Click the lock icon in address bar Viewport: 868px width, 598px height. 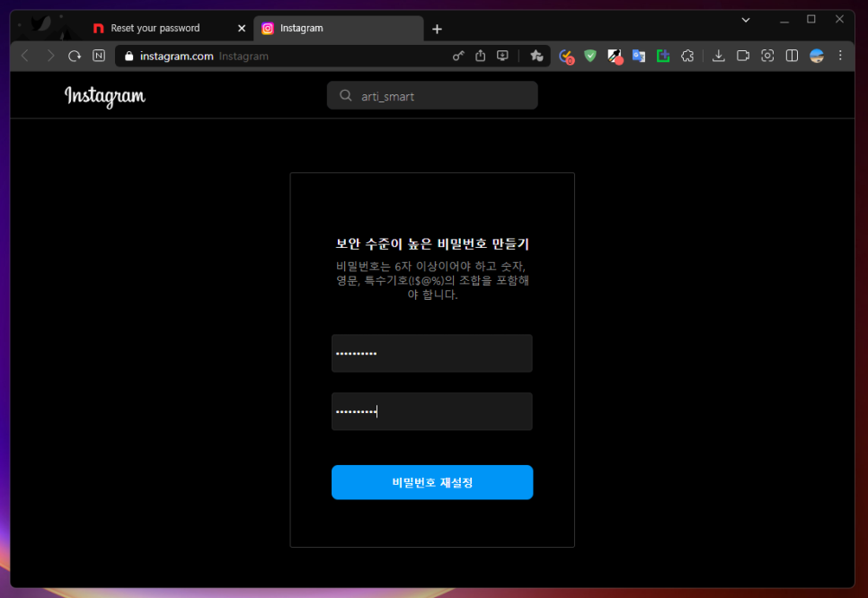(x=129, y=56)
